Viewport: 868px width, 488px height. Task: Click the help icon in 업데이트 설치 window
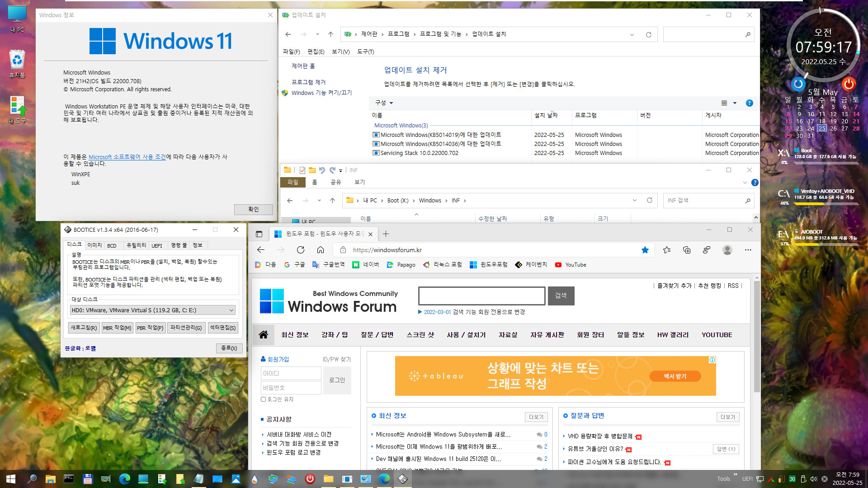click(749, 103)
